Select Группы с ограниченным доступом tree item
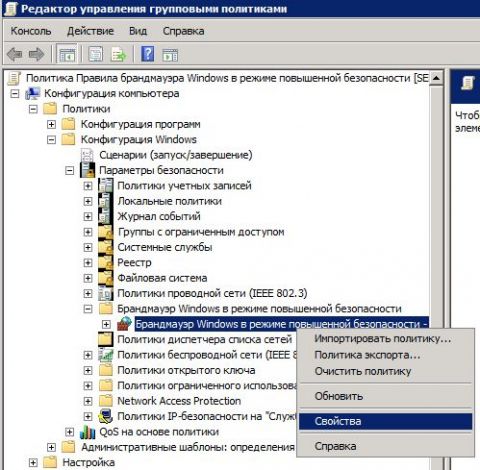Image resolution: width=480 pixels, height=470 pixels. [201, 232]
